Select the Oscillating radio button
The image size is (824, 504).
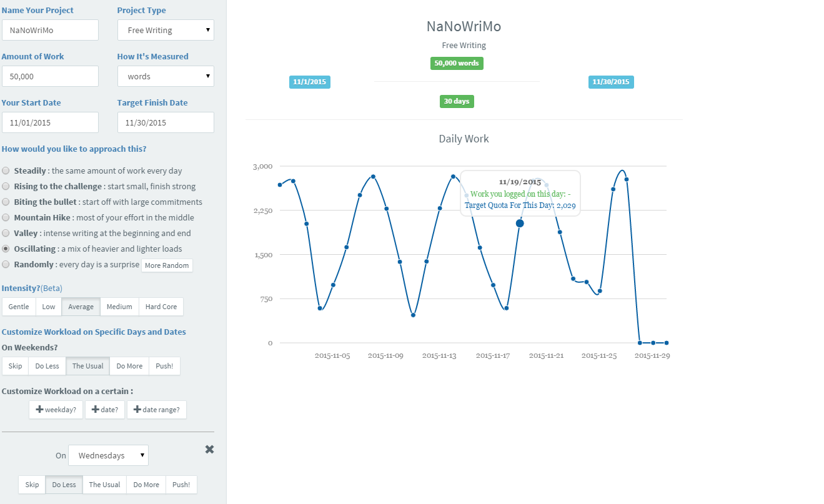6,249
